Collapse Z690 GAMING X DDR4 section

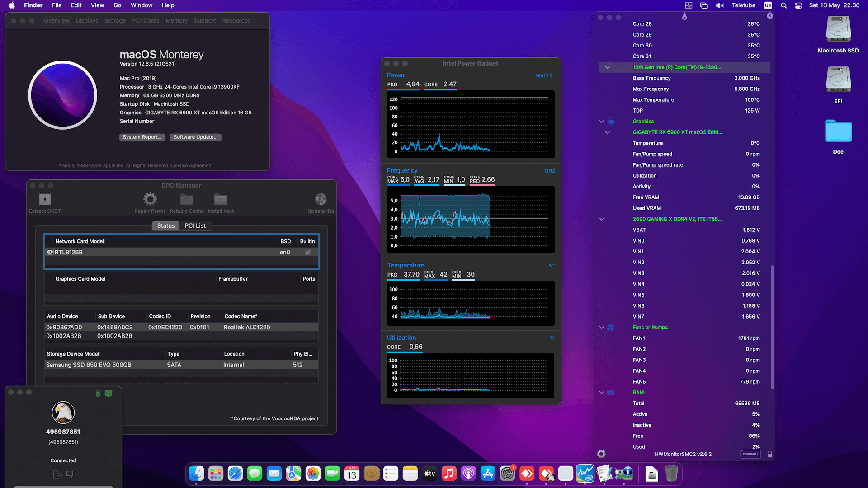(x=601, y=219)
